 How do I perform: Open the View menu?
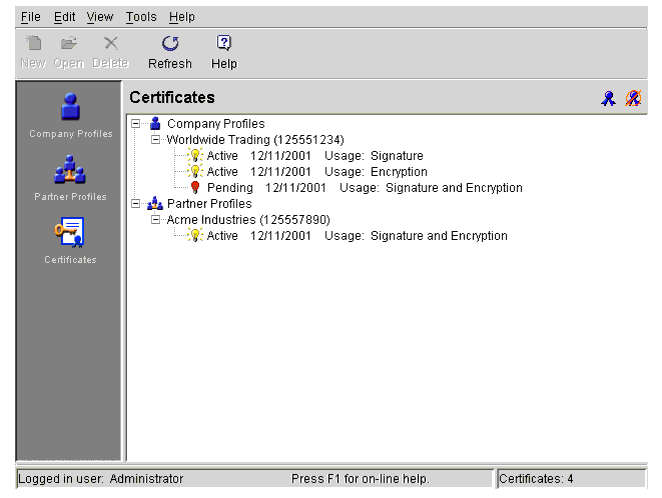coord(100,17)
